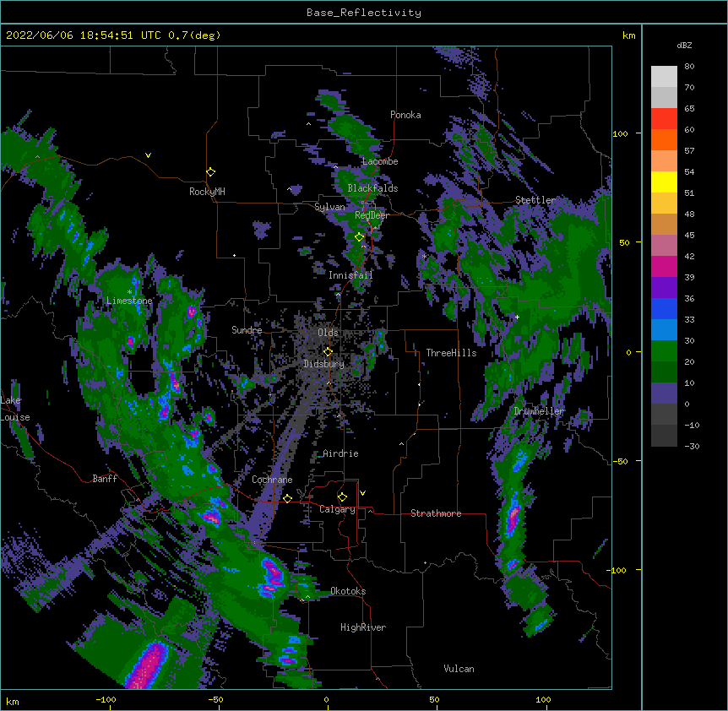Click the Limestone label
728x711 pixels.
[x=129, y=301]
